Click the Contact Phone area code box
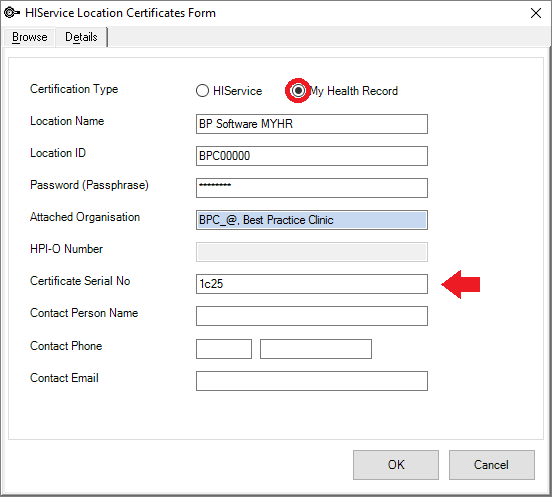This screenshot has height=497, width=552. [224, 349]
